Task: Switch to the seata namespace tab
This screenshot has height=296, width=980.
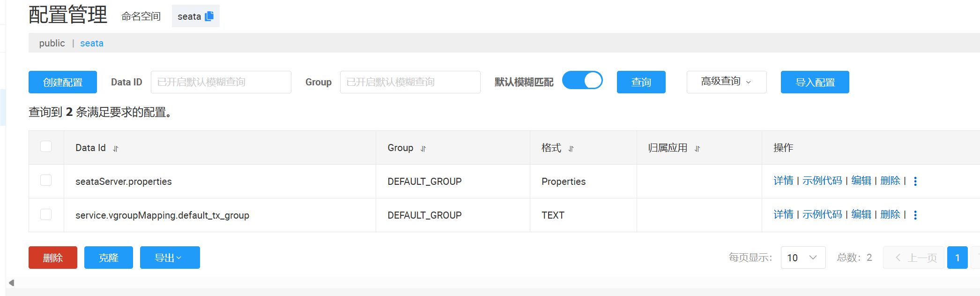Action: (x=92, y=43)
